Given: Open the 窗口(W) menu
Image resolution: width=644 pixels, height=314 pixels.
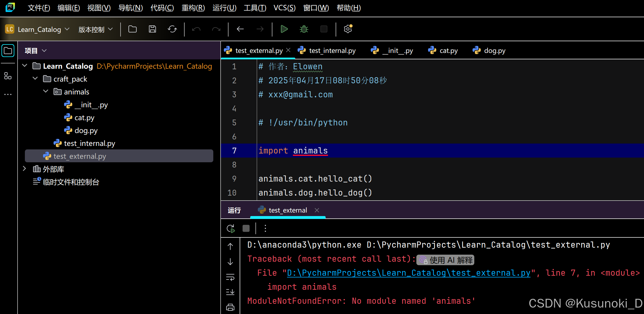Looking at the screenshot, I should coord(316,8).
